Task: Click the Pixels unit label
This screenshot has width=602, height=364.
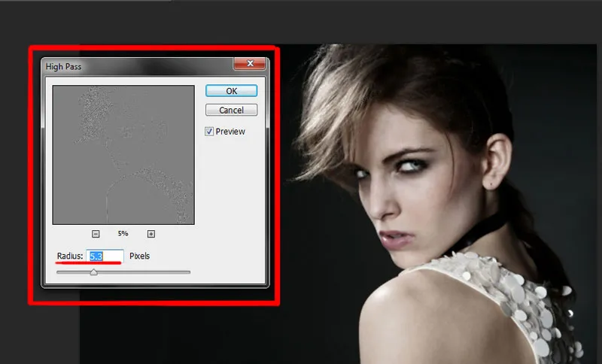Action: [x=140, y=256]
